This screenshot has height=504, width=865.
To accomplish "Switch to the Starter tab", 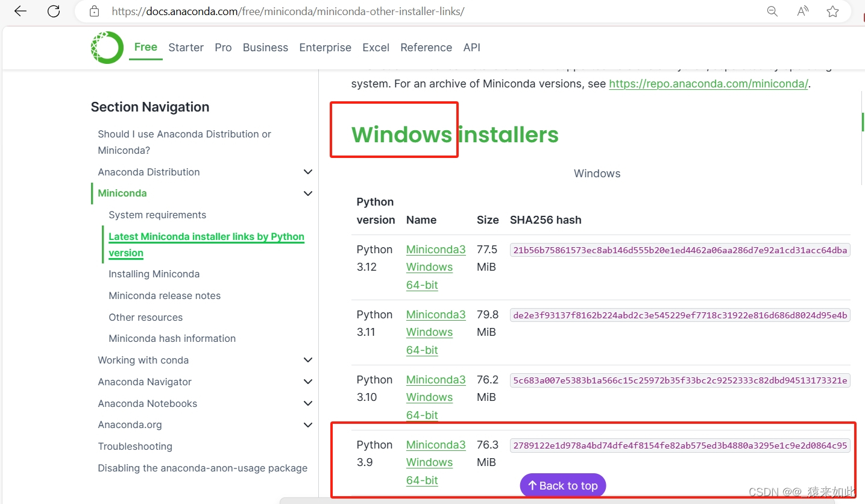I will (186, 48).
